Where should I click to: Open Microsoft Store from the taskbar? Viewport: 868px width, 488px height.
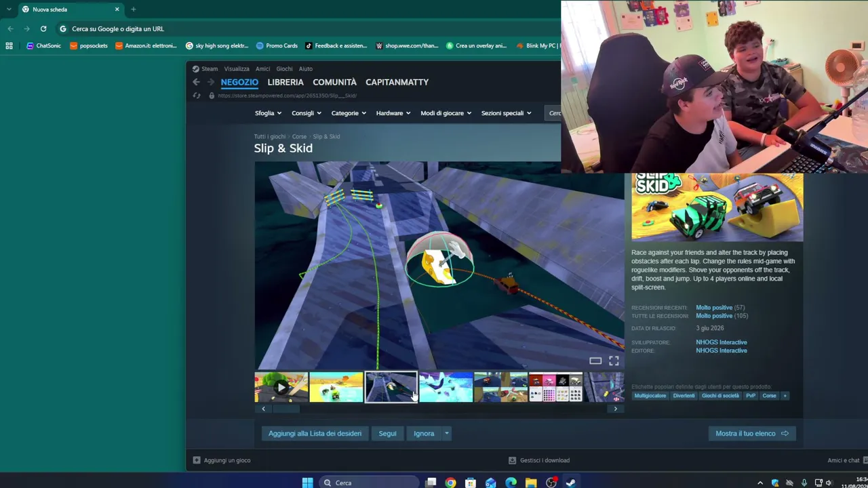pos(471,483)
